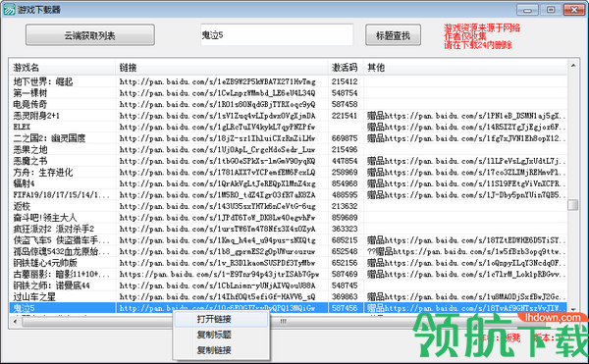
Task: Select the ELEX game row
Action: coord(288,127)
